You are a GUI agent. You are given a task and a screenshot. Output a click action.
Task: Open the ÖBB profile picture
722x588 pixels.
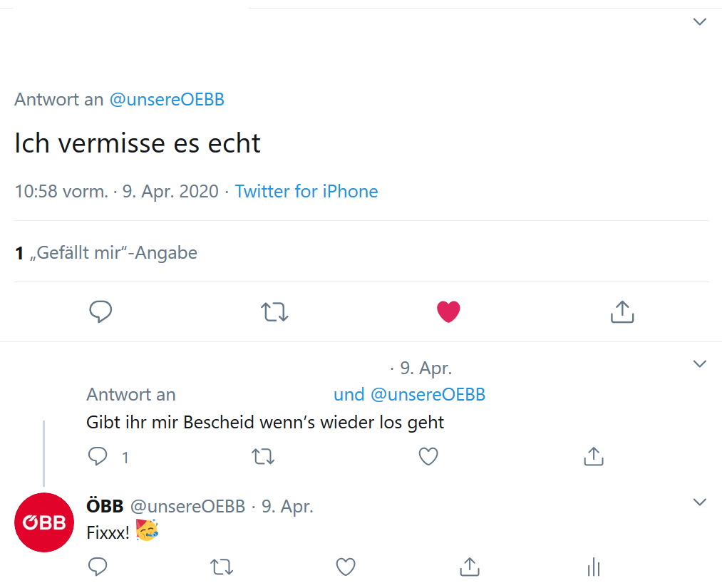(43, 522)
